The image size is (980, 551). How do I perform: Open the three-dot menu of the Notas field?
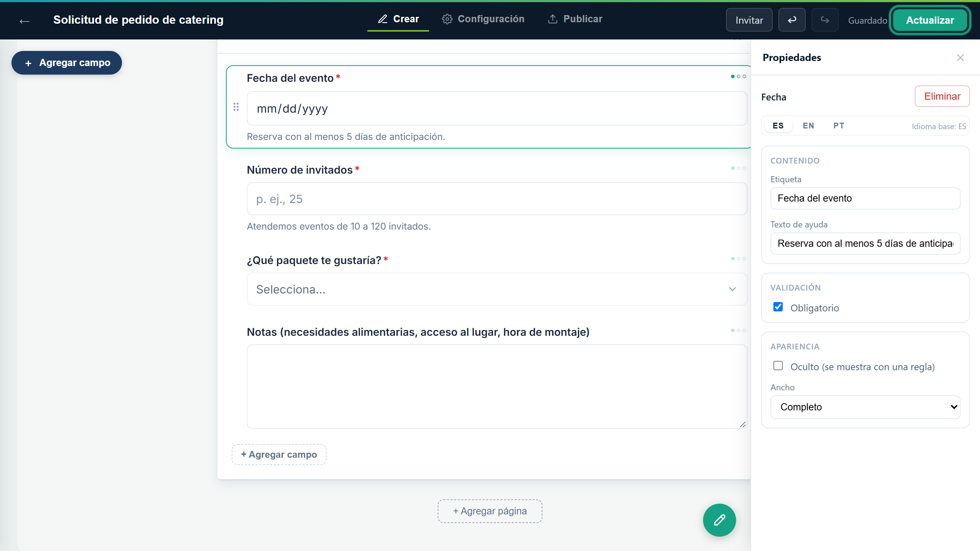(738, 330)
